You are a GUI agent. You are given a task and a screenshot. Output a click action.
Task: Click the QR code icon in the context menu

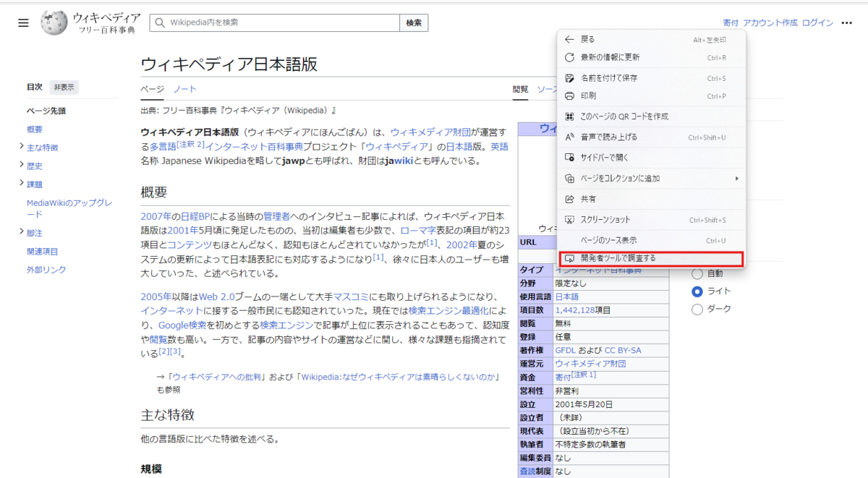click(x=569, y=116)
